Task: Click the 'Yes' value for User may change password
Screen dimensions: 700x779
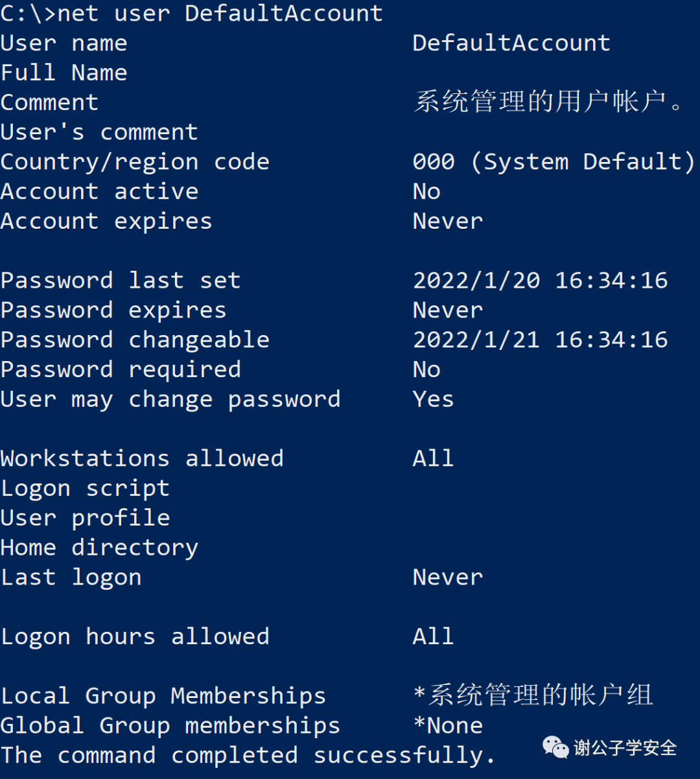Action: pyautogui.click(x=433, y=400)
